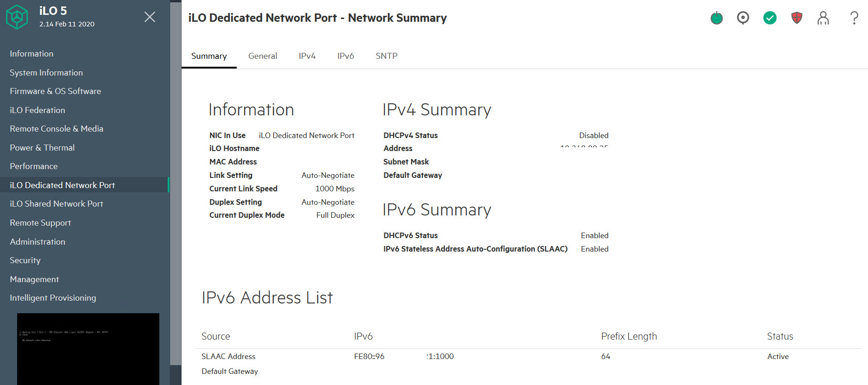Click the remote console thumbnail preview
This screenshot has width=868, height=385.
pyautogui.click(x=88, y=348)
